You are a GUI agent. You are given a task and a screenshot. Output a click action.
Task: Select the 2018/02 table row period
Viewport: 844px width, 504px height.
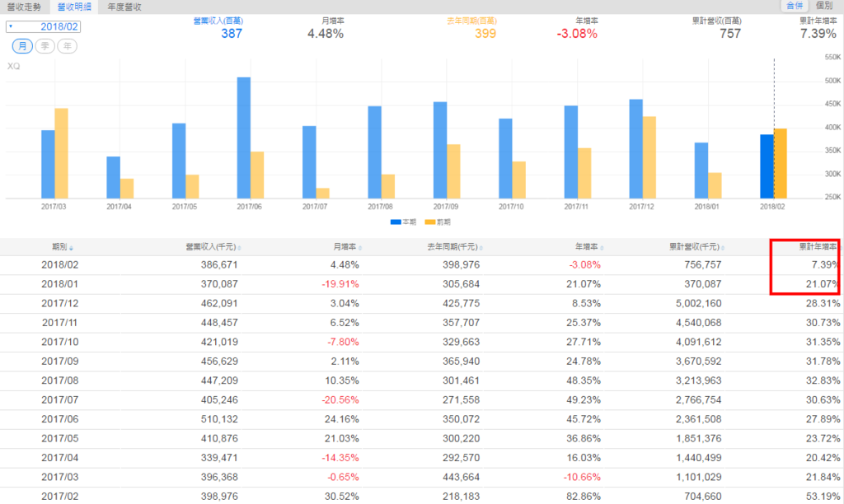point(59,264)
